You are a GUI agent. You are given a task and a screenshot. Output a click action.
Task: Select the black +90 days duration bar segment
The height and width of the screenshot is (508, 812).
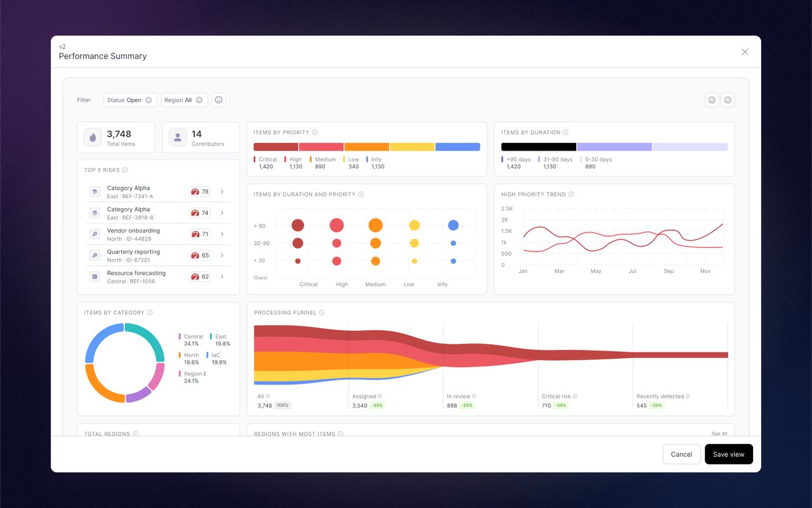(x=539, y=147)
